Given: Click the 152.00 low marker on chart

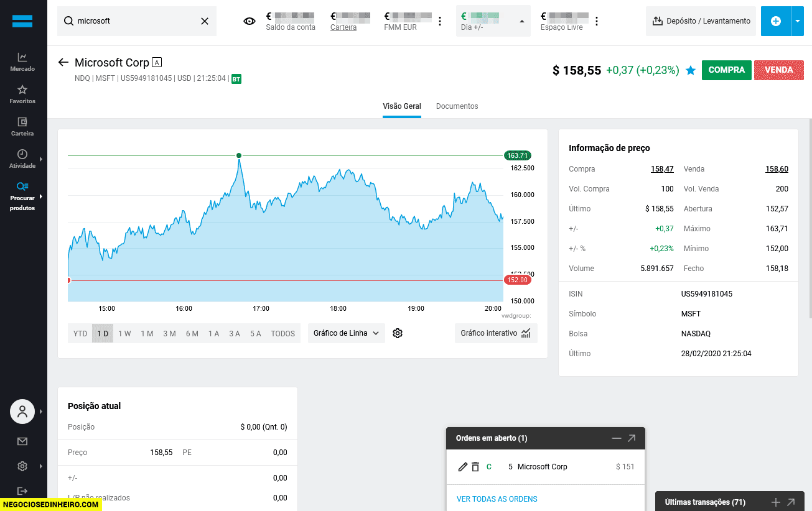Looking at the screenshot, I should click(517, 280).
